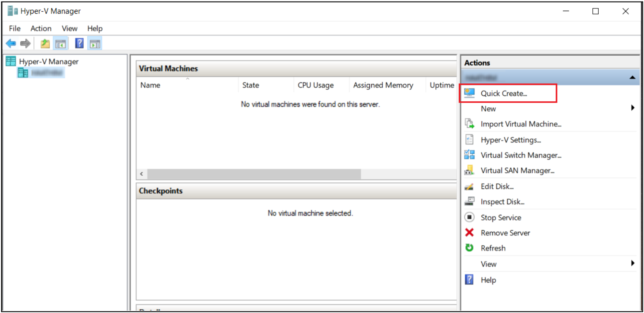The height and width of the screenshot is (313, 644).
Task: Expand the New submenu arrow
Action: click(x=632, y=108)
